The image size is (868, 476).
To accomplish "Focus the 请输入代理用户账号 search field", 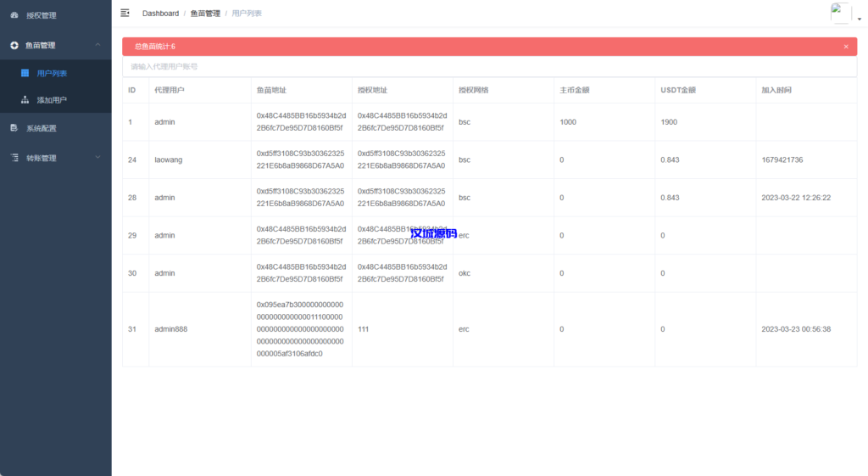I will pos(489,66).
